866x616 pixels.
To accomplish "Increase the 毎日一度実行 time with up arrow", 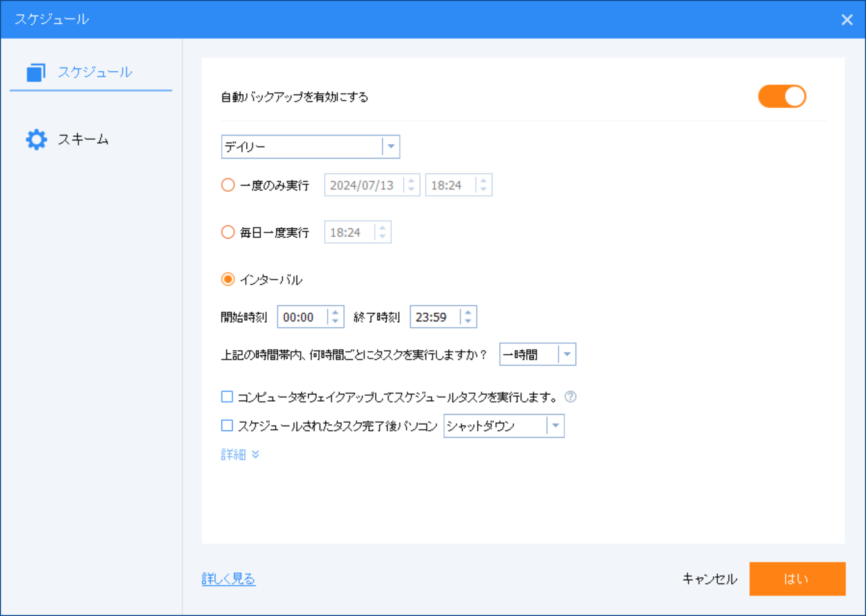I will pos(383,227).
